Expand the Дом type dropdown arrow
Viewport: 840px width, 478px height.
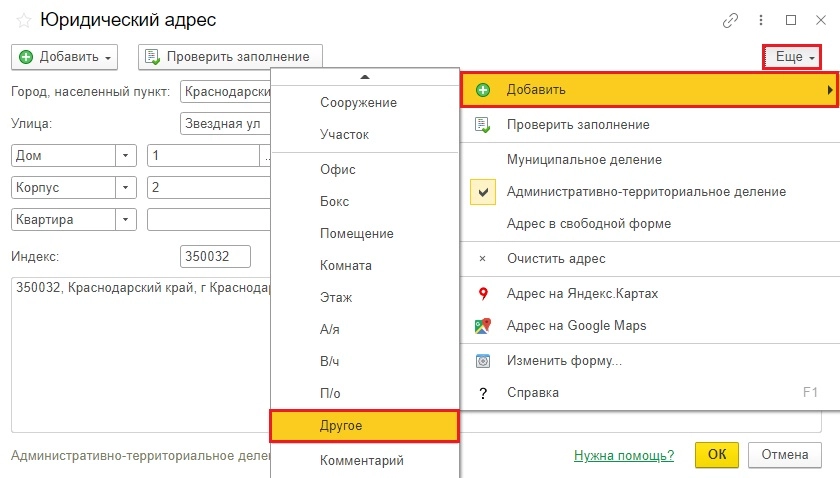click(125, 155)
